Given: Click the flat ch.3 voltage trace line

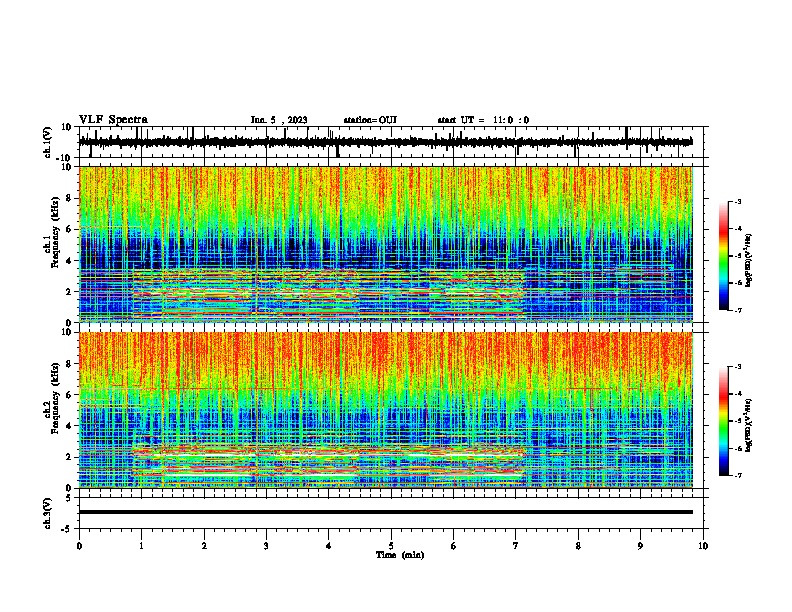Looking at the screenshot, I should tap(386, 512).
